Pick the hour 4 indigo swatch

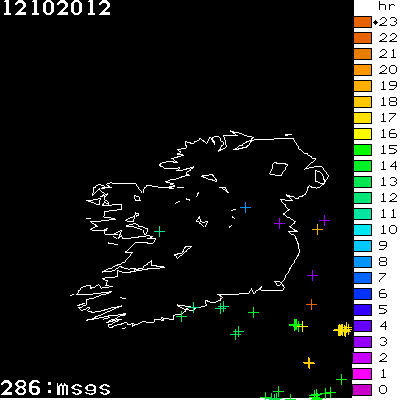(x=362, y=326)
